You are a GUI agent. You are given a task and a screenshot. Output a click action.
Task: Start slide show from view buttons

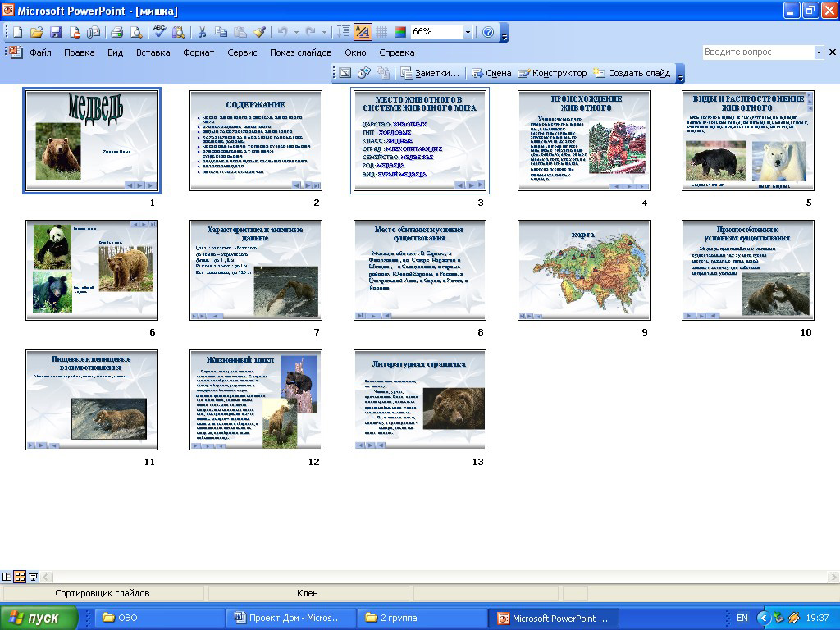[34, 577]
